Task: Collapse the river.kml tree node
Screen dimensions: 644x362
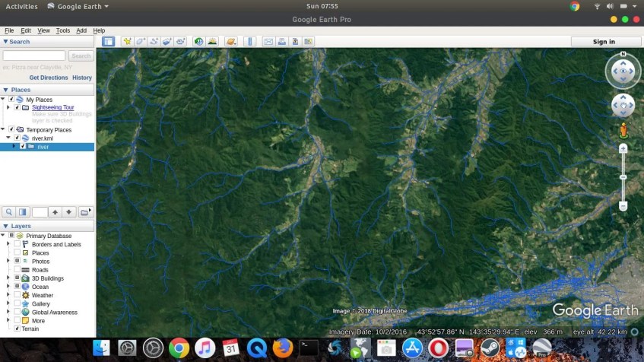Action: click(x=8, y=138)
